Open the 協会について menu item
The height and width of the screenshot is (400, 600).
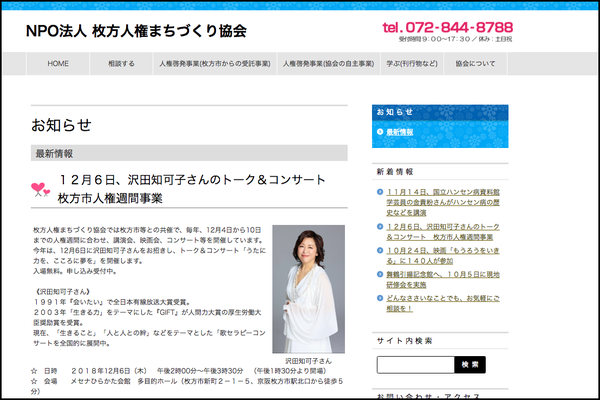pyautogui.click(x=474, y=63)
